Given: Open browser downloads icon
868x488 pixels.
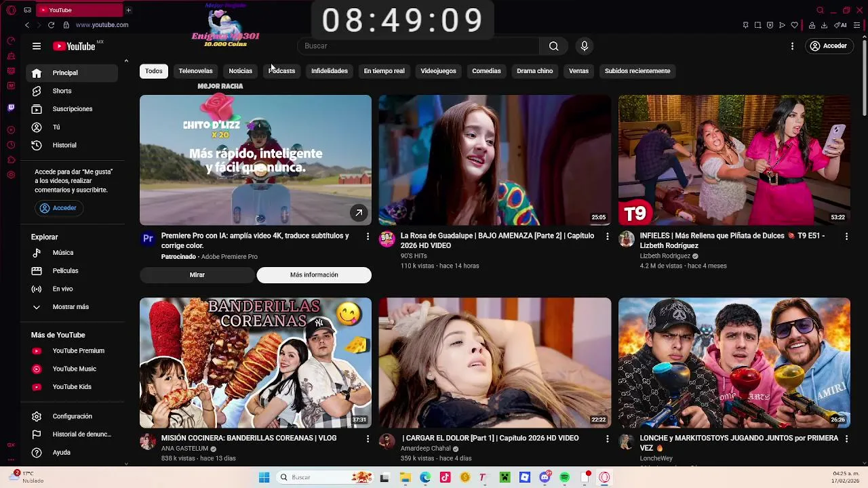Looking at the screenshot, I should coord(824,25).
